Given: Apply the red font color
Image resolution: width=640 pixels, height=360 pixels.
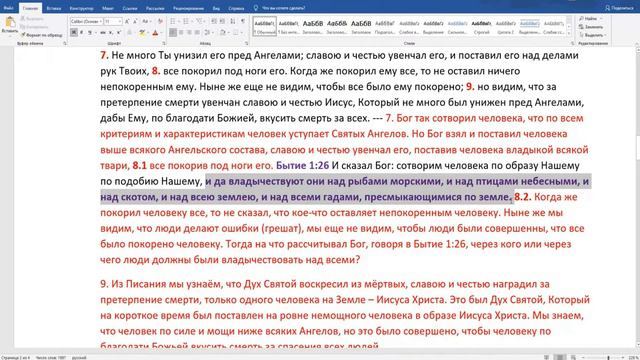Looking at the screenshot, I should (x=155, y=32).
